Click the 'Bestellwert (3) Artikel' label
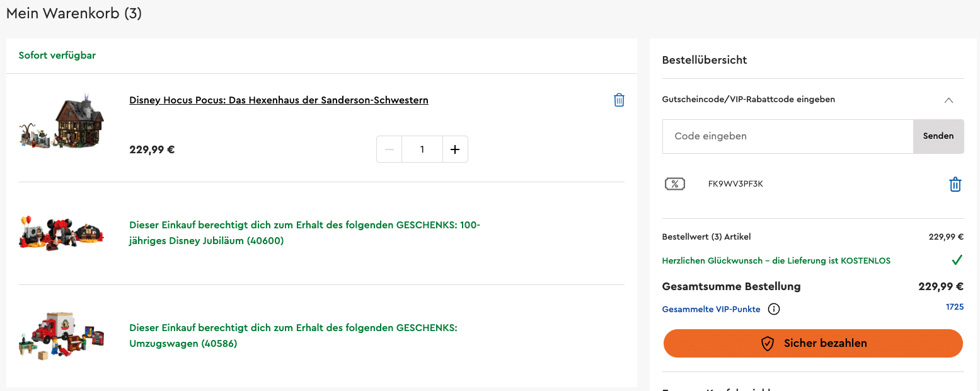Screen dimensions: 980x391 click(x=706, y=237)
